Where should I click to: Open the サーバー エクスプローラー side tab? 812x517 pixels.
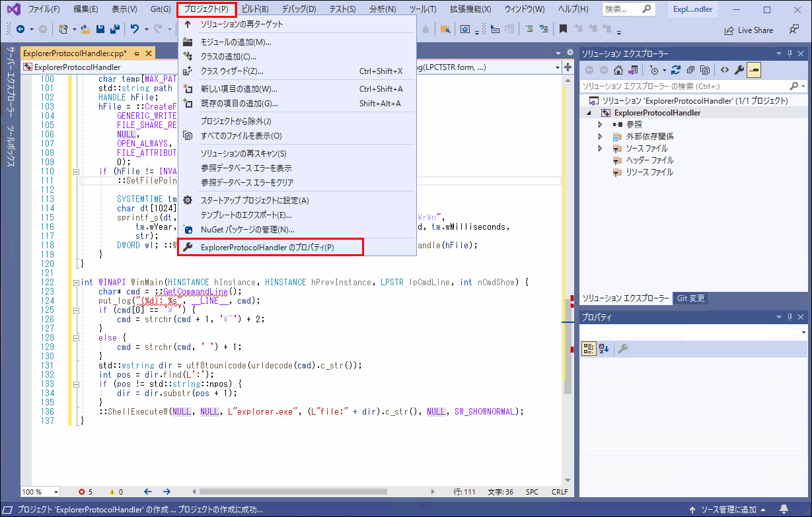pyautogui.click(x=11, y=82)
